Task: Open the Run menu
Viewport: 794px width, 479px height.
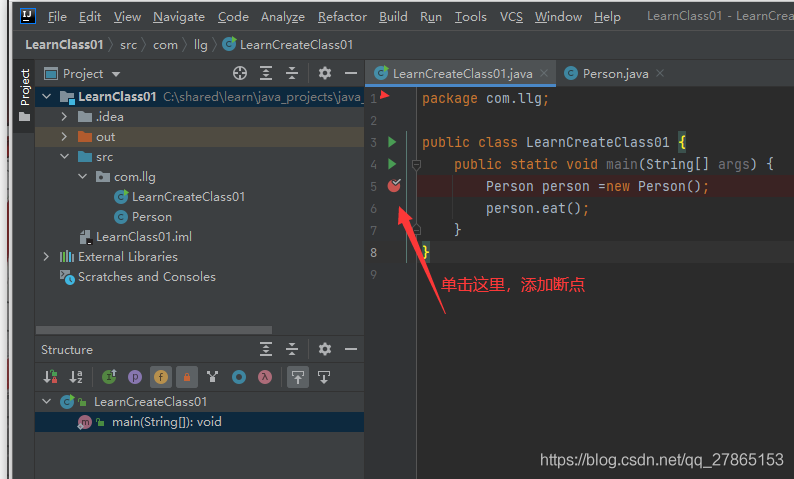Action: click(430, 17)
